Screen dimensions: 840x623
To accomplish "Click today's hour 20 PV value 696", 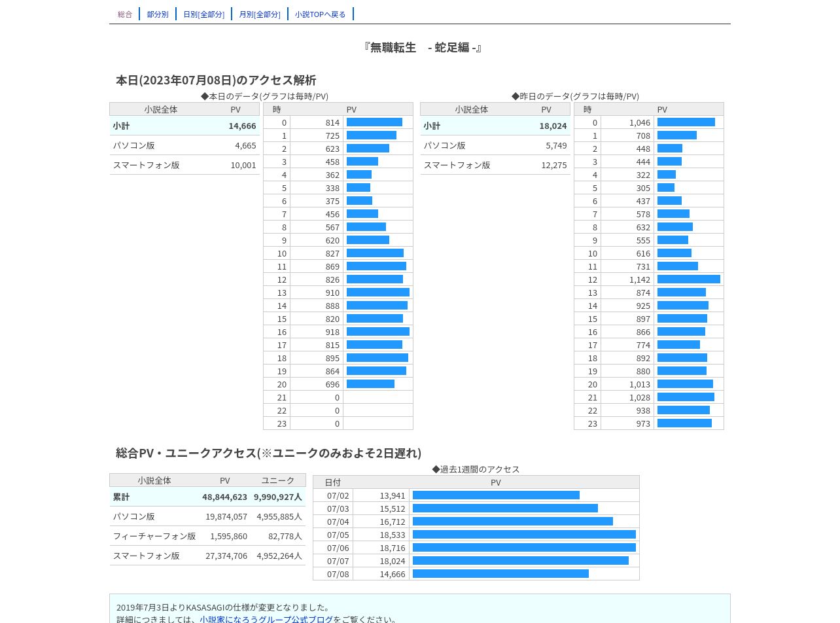I will coord(332,384).
